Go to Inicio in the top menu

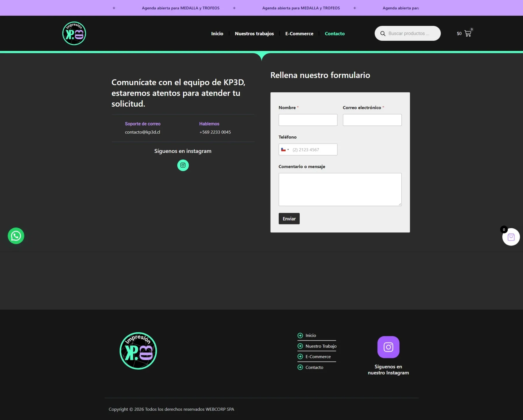(217, 33)
